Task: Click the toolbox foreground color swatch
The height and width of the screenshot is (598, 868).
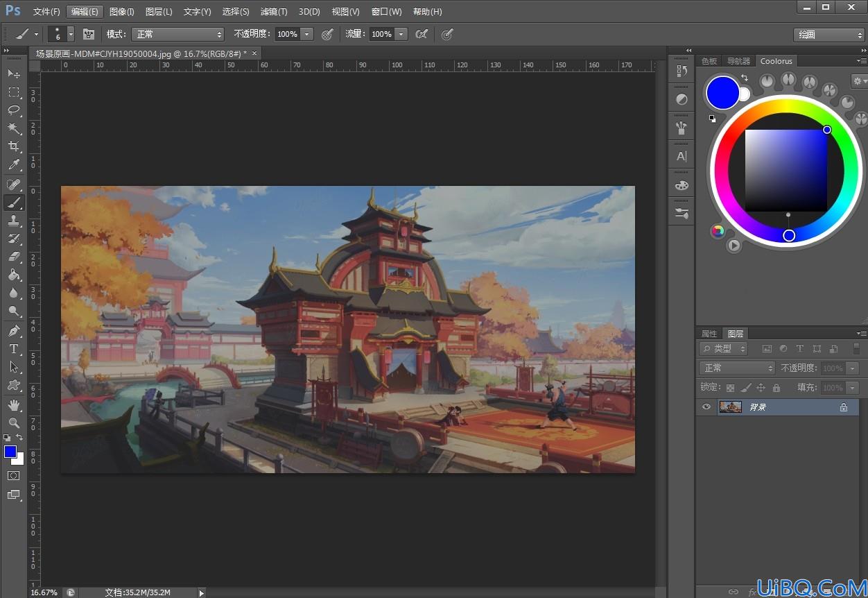Action: pyautogui.click(x=10, y=452)
